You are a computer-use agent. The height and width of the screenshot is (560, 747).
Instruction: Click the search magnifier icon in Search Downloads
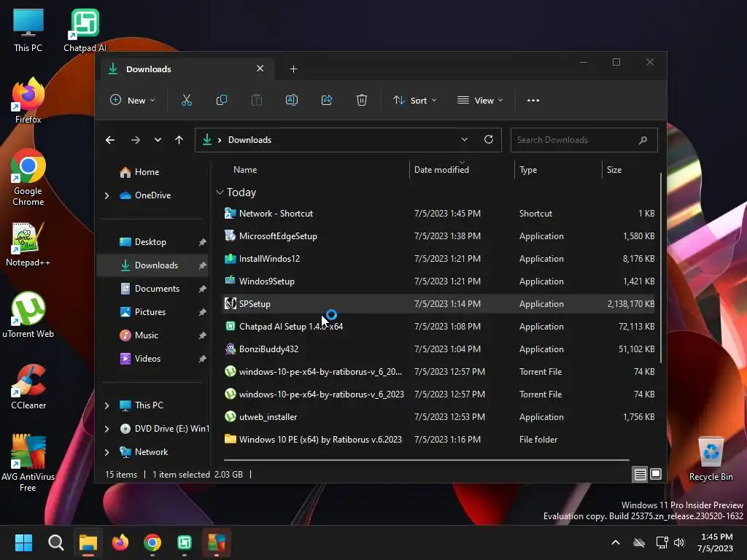(643, 140)
